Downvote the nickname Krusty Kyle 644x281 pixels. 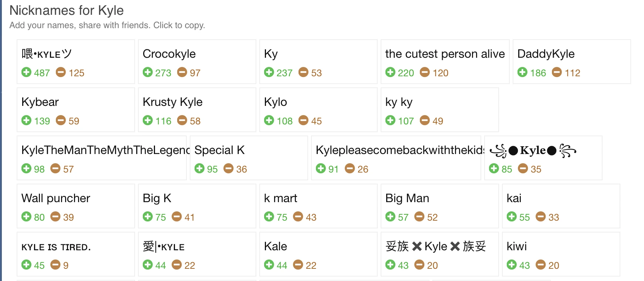click(182, 121)
